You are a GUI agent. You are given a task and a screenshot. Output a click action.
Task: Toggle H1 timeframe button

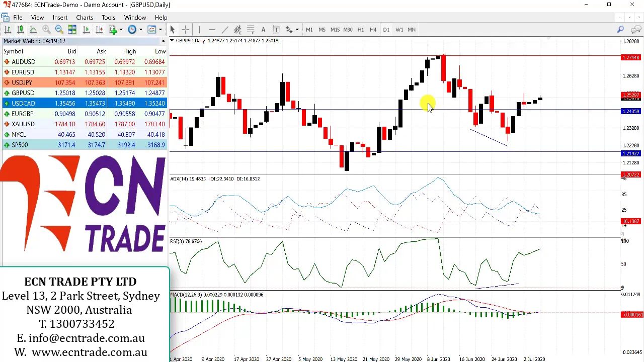[x=360, y=30]
